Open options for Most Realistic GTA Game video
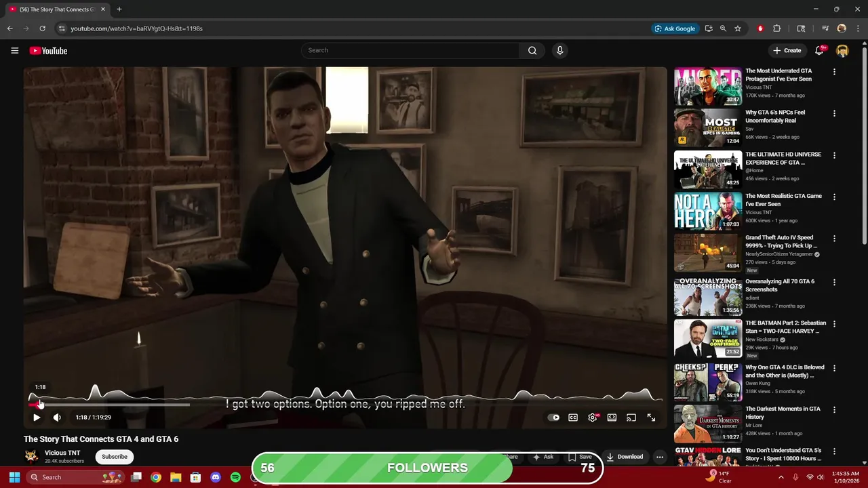Viewport: 868px width, 488px height. (834, 197)
